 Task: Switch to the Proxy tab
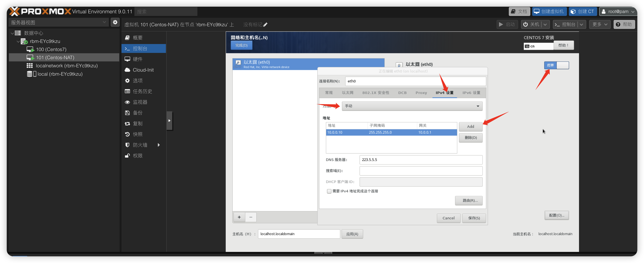(x=421, y=93)
